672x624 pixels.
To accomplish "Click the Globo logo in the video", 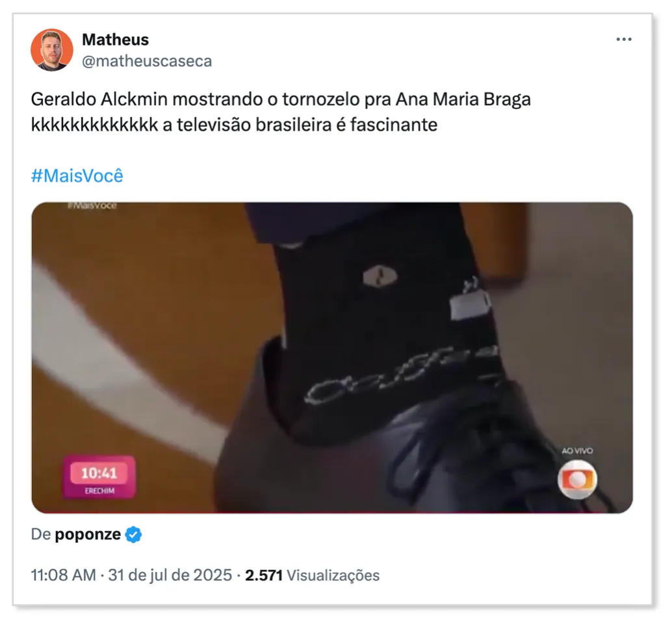I will click(577, 480).
